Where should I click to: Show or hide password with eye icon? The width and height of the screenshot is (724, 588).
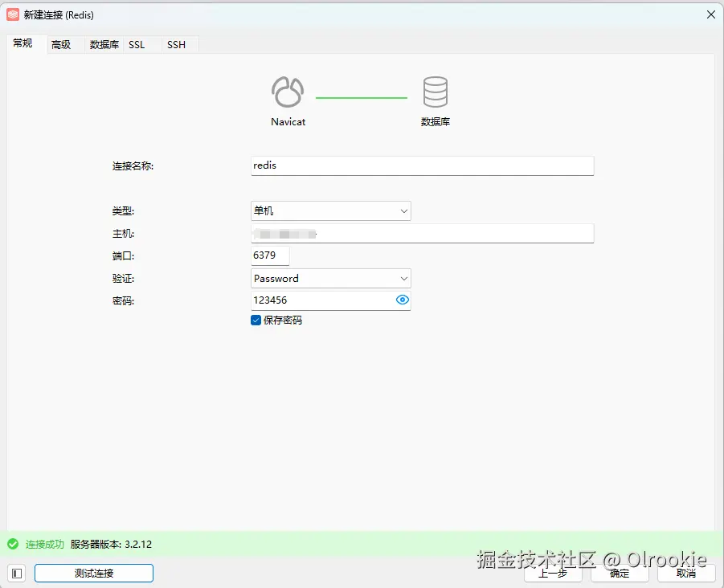(402, 300)
